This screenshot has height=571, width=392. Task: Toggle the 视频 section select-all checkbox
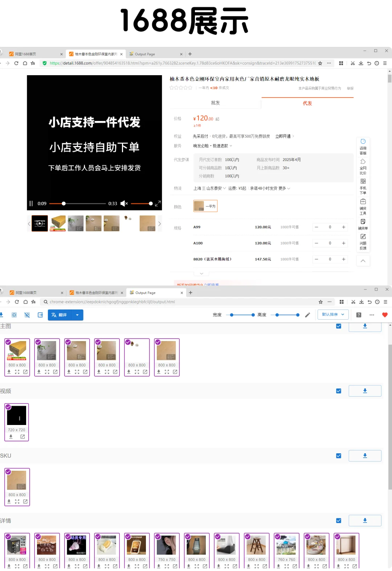pyautogui.click(x=339, y=391)
